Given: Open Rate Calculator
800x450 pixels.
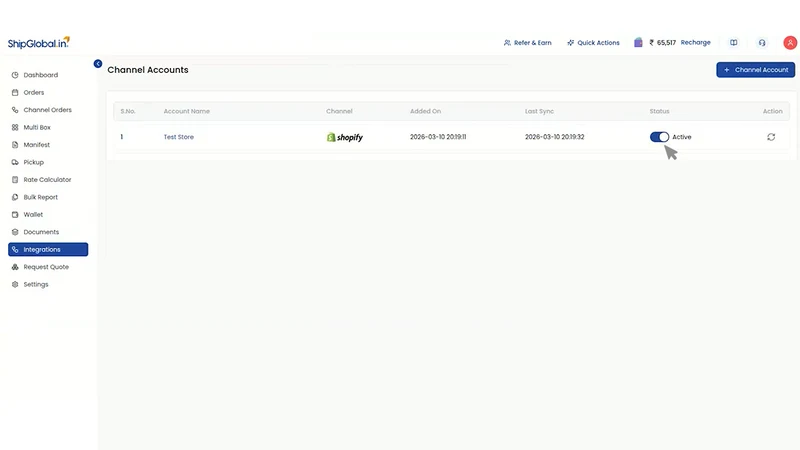Looking at the screenshot, I should 48,180.
